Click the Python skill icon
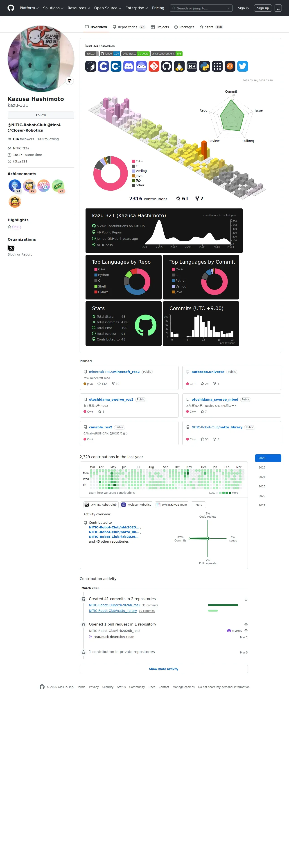Screen dimensions: 289x868 [x=205, y=66]
